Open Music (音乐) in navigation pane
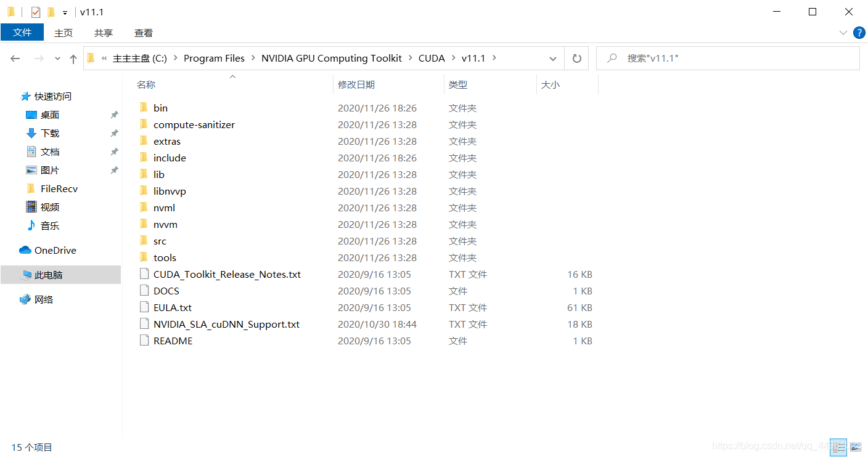This screenshot has height=457, width=868. pyautogui.click(x=43, y=225)
